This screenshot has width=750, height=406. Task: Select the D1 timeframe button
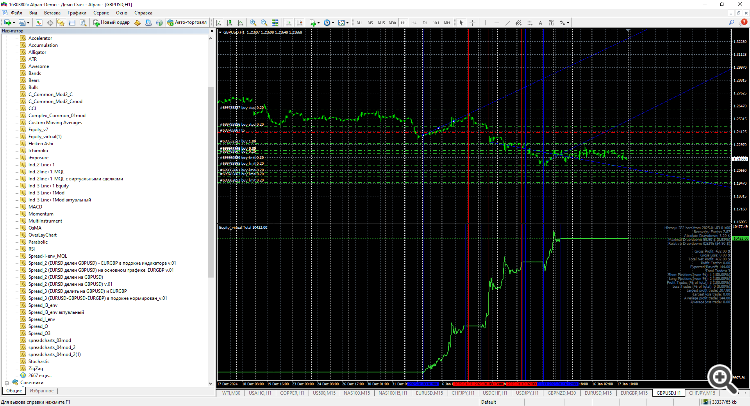pos(425,22)
